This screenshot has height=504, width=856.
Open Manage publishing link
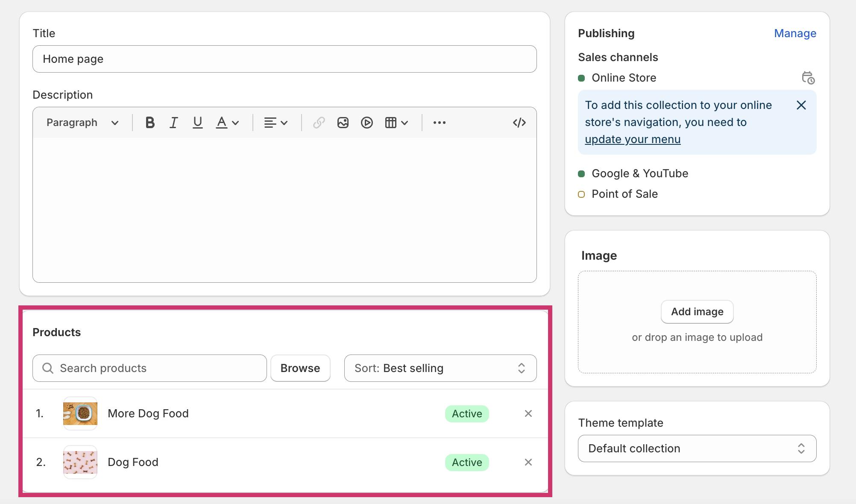click(x=795, y=33)
